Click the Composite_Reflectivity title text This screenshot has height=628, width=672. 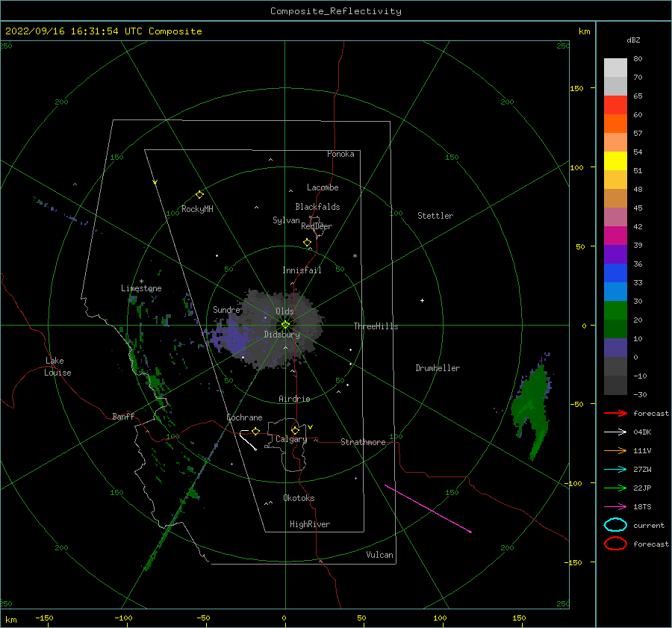pos(336,11)
